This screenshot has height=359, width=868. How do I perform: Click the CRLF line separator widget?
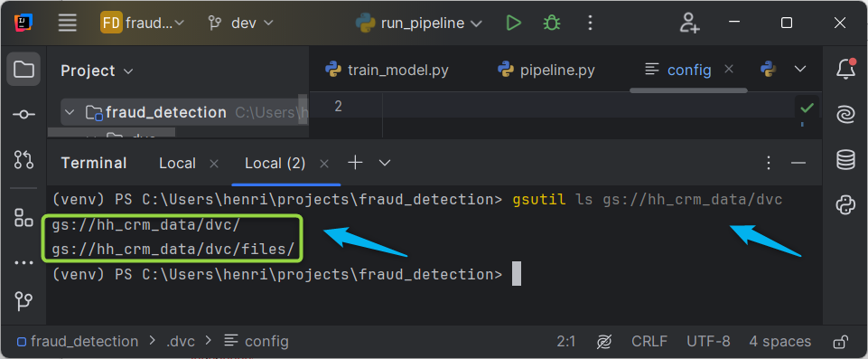coord(649,341)
